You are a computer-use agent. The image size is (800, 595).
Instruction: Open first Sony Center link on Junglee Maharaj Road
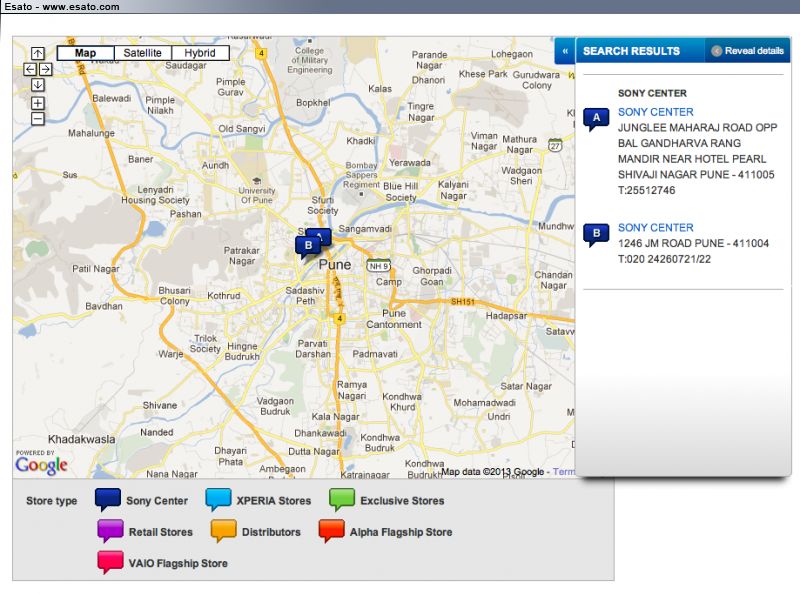point(655,112)
